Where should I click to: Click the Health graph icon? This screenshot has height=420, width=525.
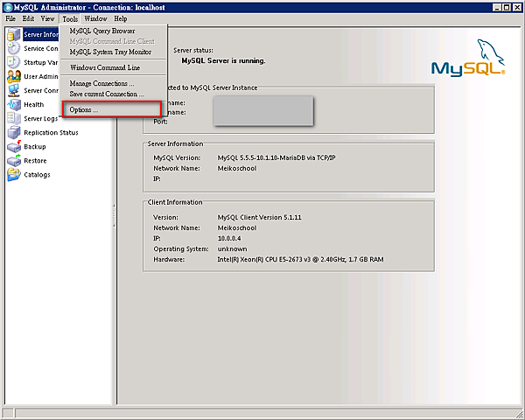coord(14,105)
